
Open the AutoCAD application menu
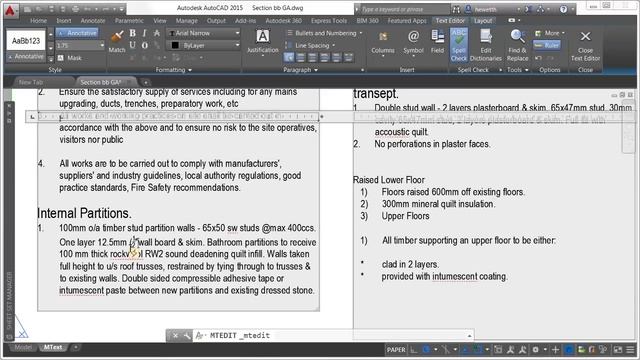(x=10, y=10)
